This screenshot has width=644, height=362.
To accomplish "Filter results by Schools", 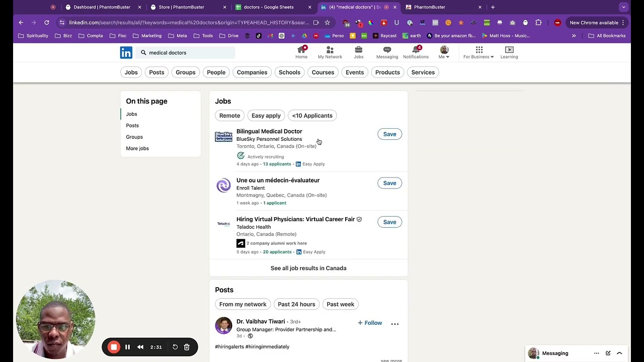I will coord(289,72).
